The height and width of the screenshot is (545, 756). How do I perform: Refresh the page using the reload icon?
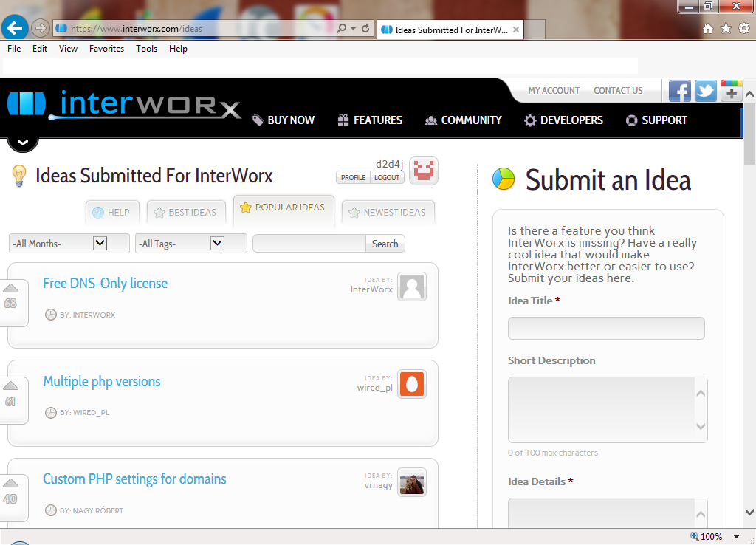[365, 29]
